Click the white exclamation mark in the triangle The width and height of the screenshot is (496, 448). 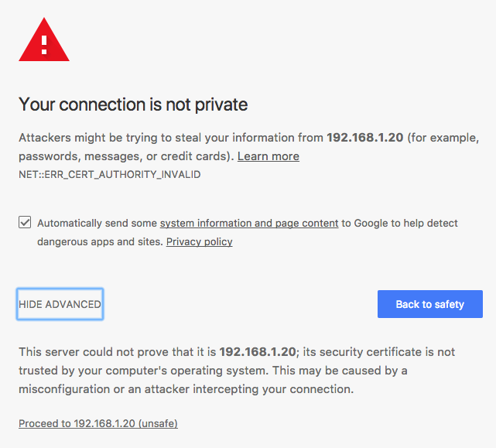44,45
